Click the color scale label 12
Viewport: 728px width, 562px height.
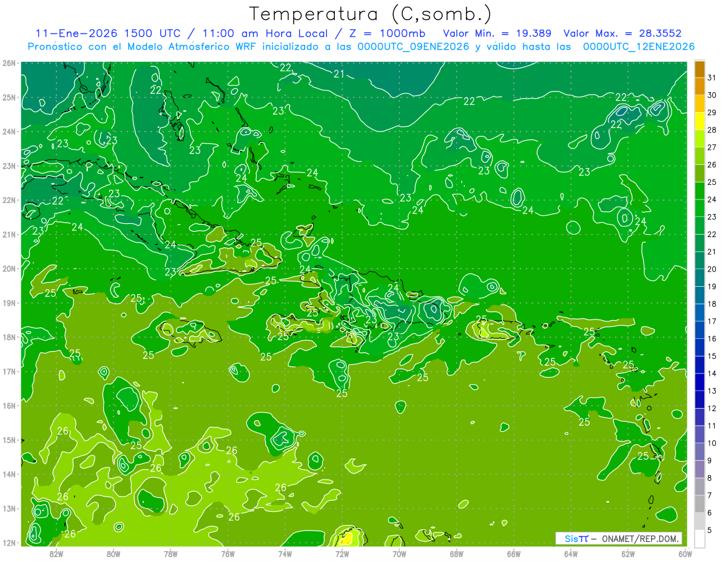(712, 408)
